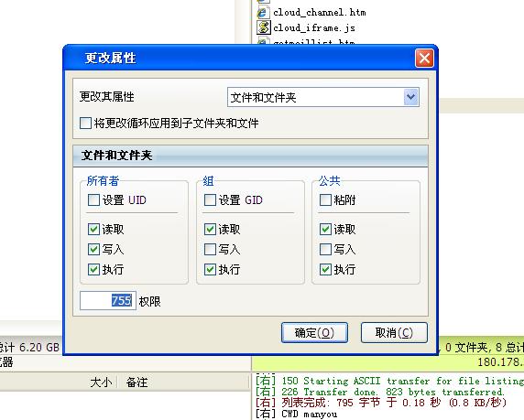Enable the Set GID checkbox under group
Viewport: 524px width, 420px height.
[x=210, y=200]
